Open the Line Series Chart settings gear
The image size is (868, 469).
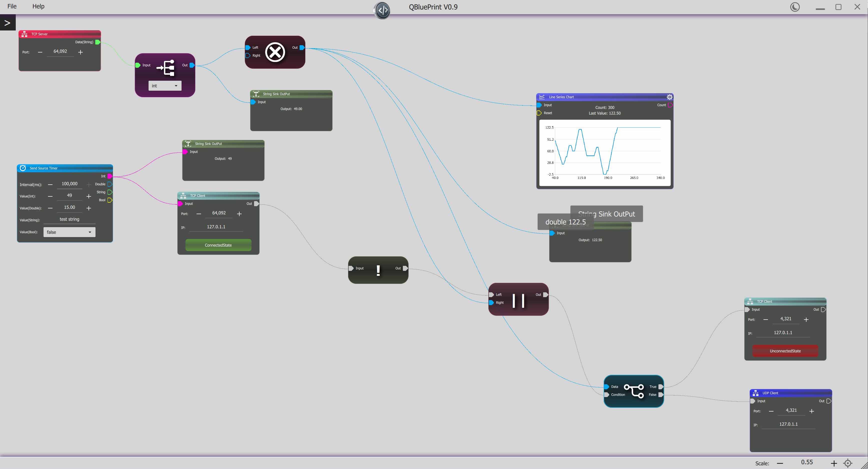(x=669, y=97)
